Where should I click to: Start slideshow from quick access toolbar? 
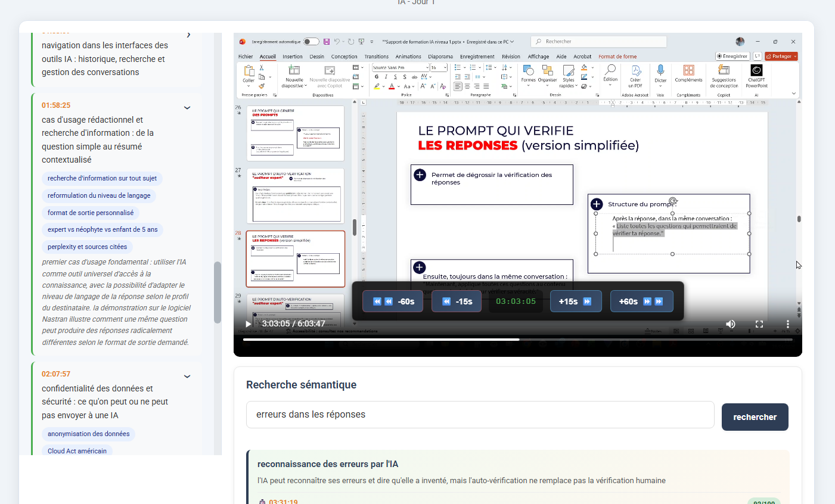click(x=361, y=42)
